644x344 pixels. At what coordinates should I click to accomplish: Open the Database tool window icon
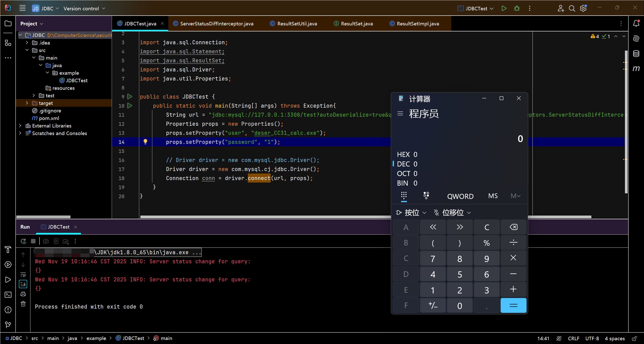point(636,54)
